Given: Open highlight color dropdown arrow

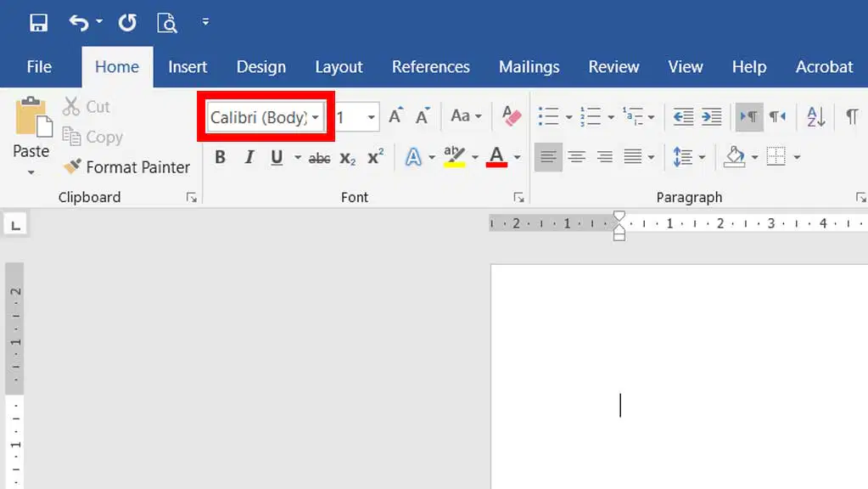Looking at the screenshot, I should pos(475,158).
